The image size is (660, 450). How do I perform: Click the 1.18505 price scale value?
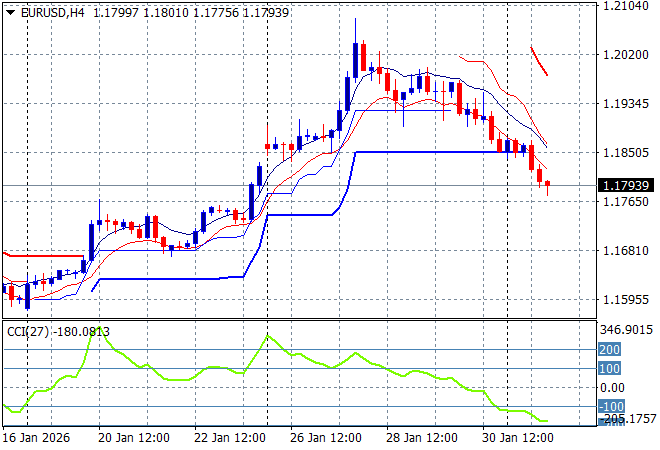625,152
